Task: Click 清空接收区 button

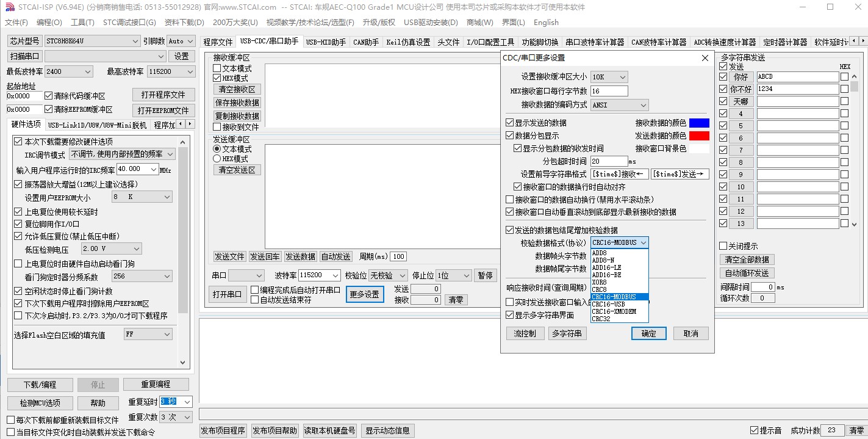Action: (237, 89)
